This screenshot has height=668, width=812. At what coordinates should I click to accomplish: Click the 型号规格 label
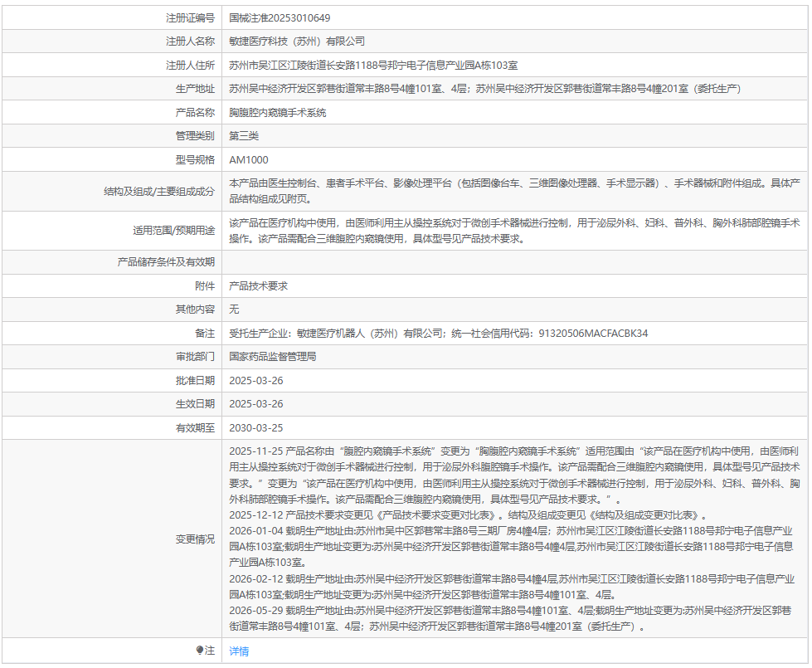coord(195,159)
